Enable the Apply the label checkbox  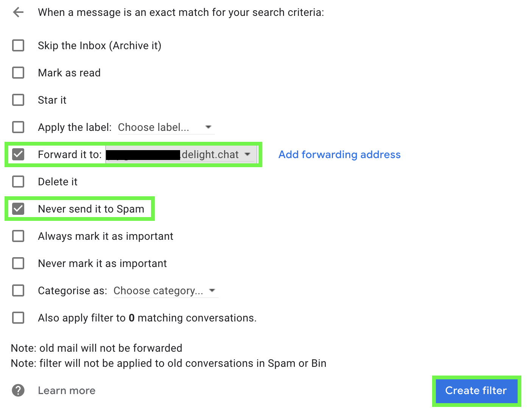[18, 127]
